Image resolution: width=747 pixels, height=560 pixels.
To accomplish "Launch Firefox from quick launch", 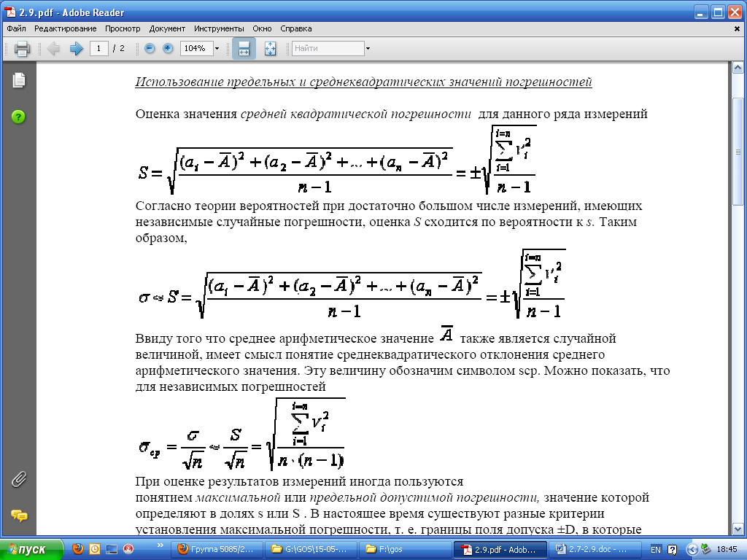I will [x=77, y=549].
